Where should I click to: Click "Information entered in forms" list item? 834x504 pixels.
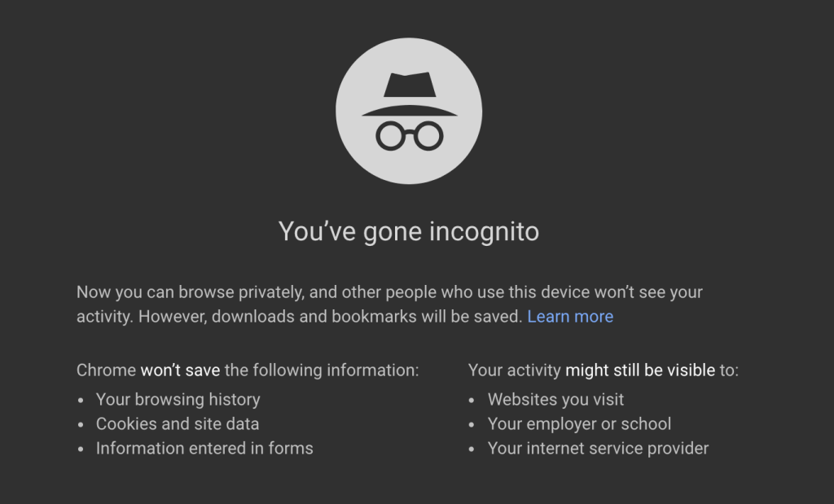tap(204, 449)
